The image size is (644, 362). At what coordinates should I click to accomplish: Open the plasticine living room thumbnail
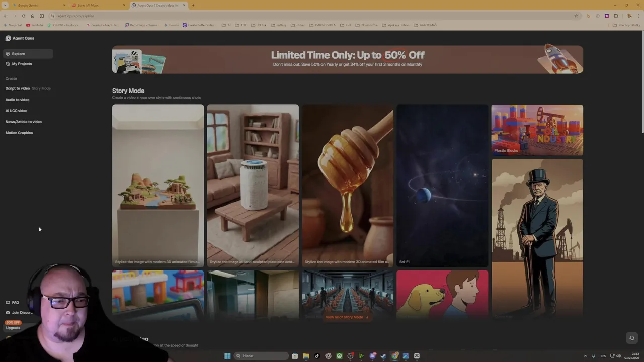(x=253, y=185)
